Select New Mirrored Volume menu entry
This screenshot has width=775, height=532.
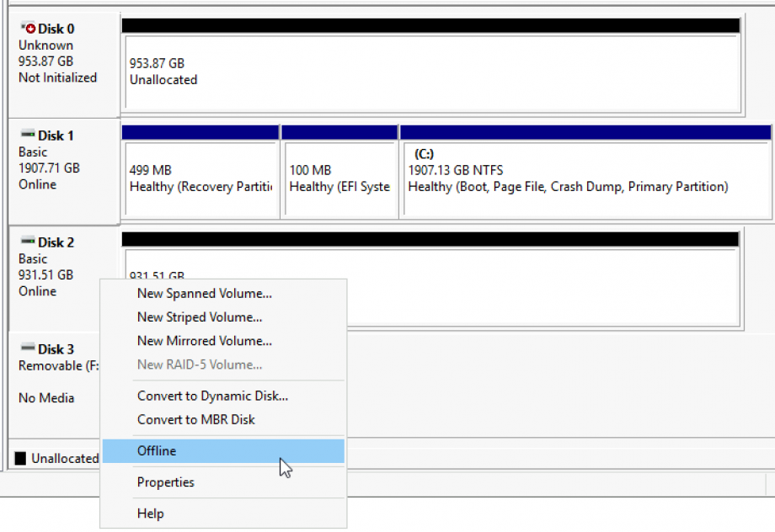(x=204, y=341)
